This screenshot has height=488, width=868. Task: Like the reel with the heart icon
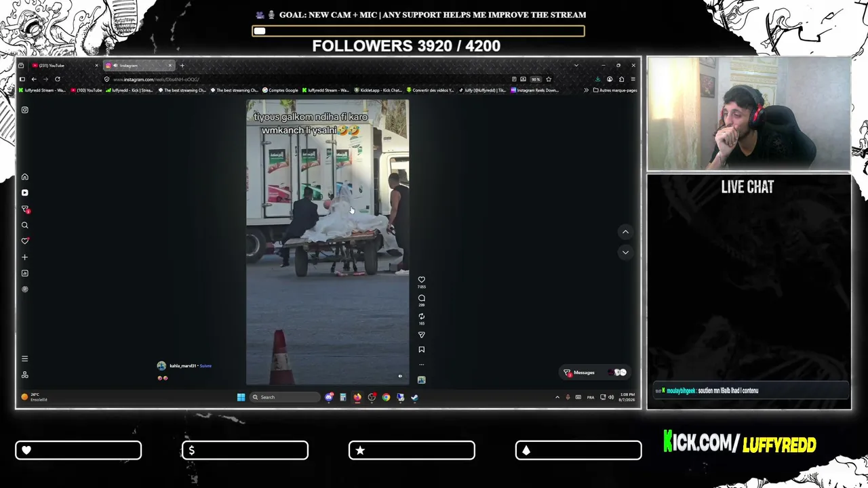click(421, 279)
